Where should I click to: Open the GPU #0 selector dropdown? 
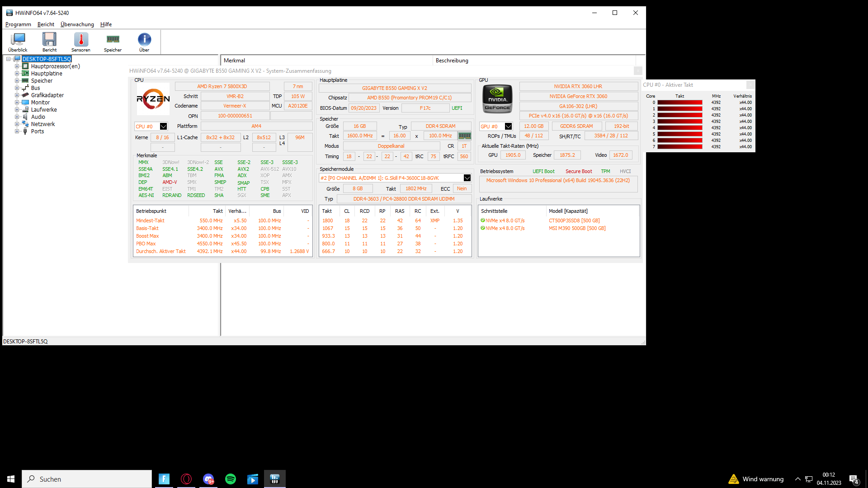click(x=508, y=127)
